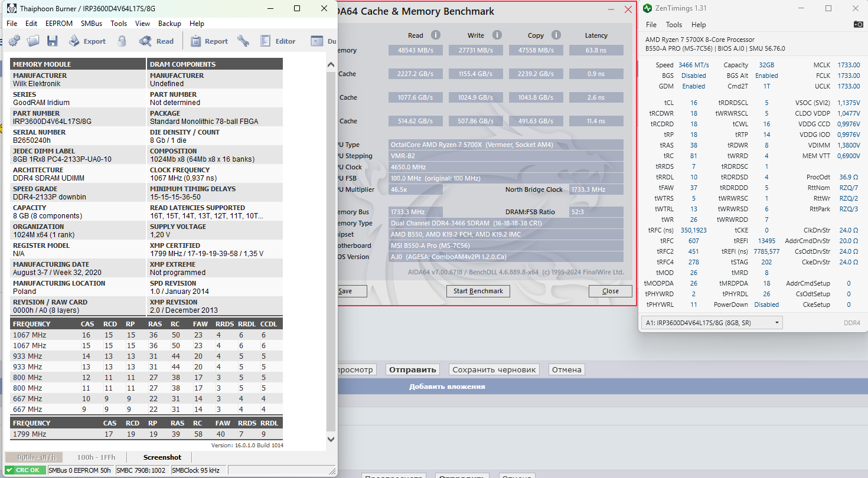The width and height of the screenshot is (868, 478).
Task: Open the Tools menu in Thaiphoon Burner
Action: pyautogui.click(x=119, y=24)
